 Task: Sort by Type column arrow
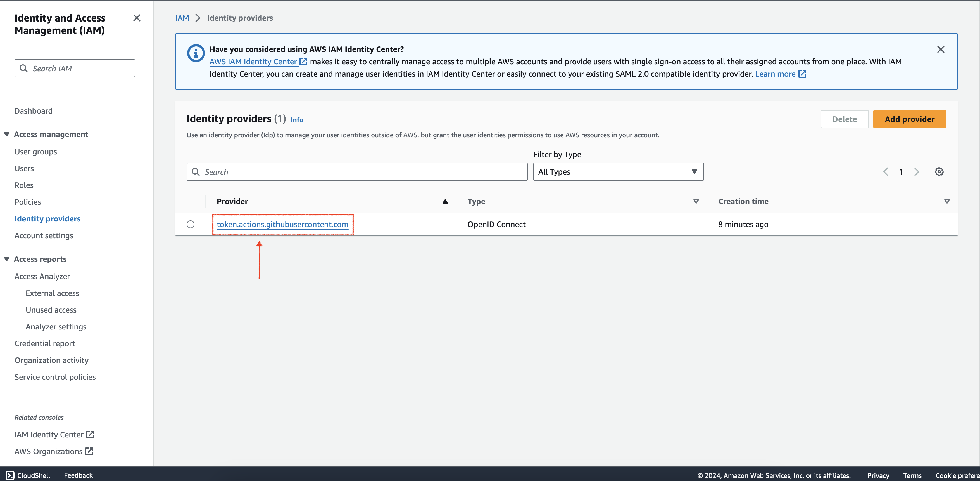point(696,201)
